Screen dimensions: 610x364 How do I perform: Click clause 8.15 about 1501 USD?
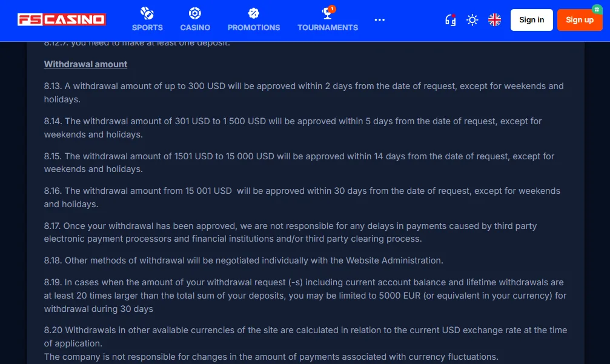(x=299, y=162)
